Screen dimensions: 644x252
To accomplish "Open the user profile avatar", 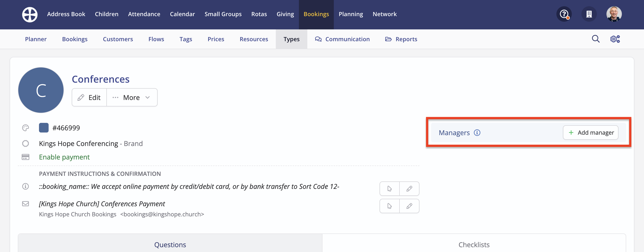I will click(x=614, y=14).
